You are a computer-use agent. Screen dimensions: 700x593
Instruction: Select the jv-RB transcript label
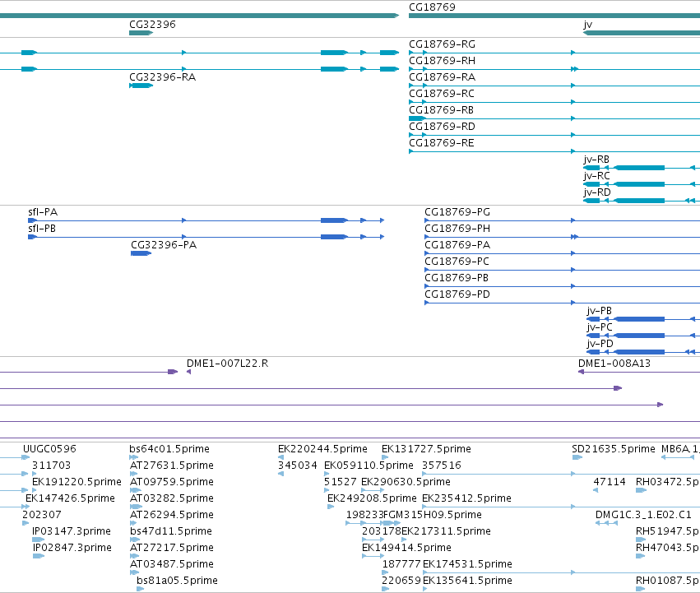point(596,160)
